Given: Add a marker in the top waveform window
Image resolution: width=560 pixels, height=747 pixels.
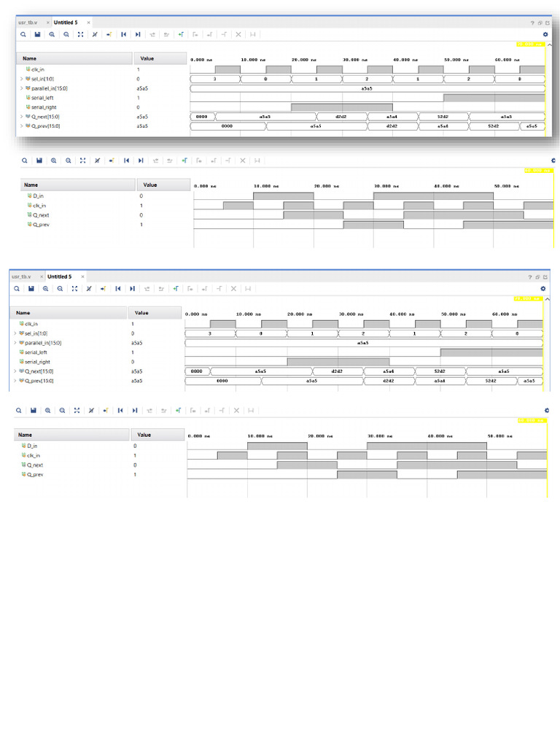Looking at the screenshot, I should [181, 34].
